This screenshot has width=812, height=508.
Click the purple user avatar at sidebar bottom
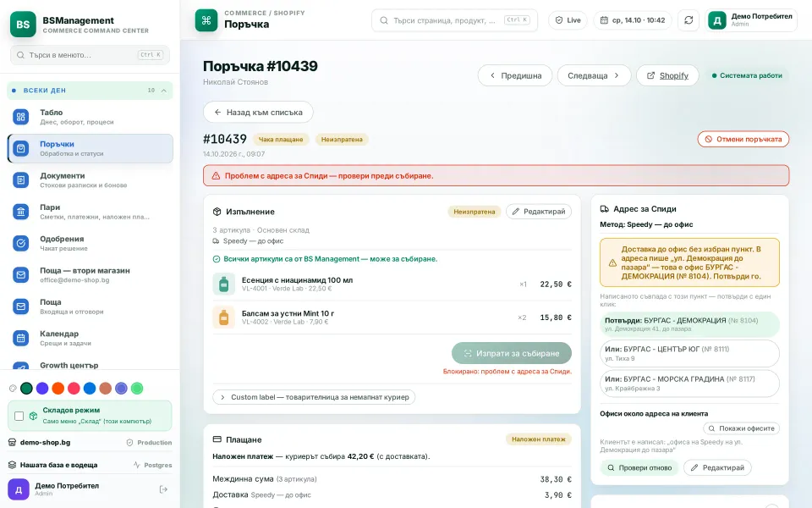18,489
